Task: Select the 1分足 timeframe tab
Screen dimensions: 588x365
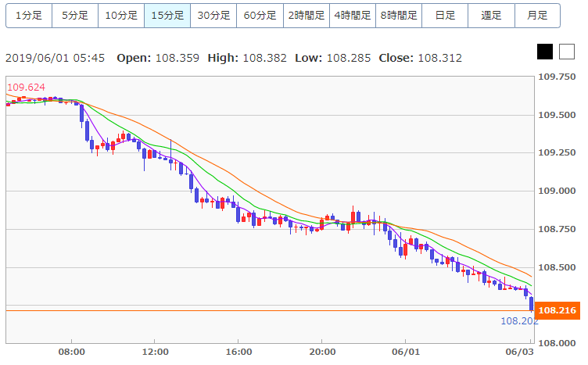Action: point(29,15)
